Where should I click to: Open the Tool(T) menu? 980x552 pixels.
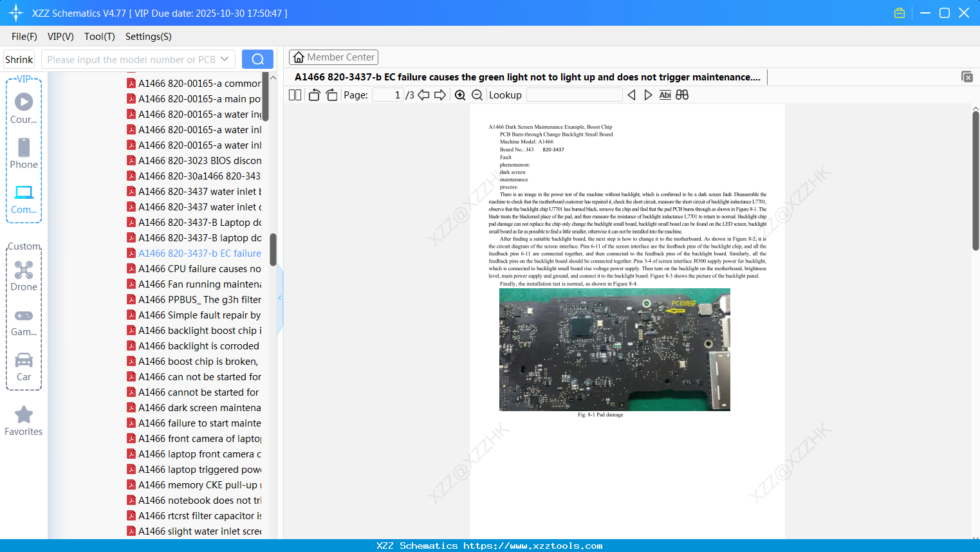click(x=100, y=37)
